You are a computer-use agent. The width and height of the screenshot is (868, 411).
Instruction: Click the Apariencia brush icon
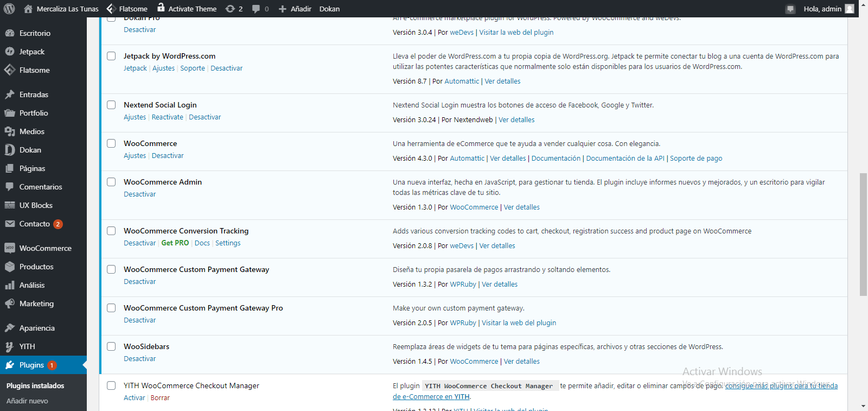coord(10,328)
